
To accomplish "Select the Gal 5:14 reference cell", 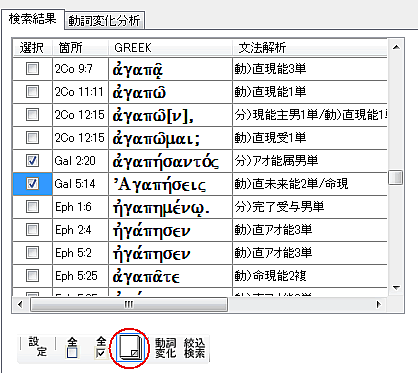I will coord(80,184).
